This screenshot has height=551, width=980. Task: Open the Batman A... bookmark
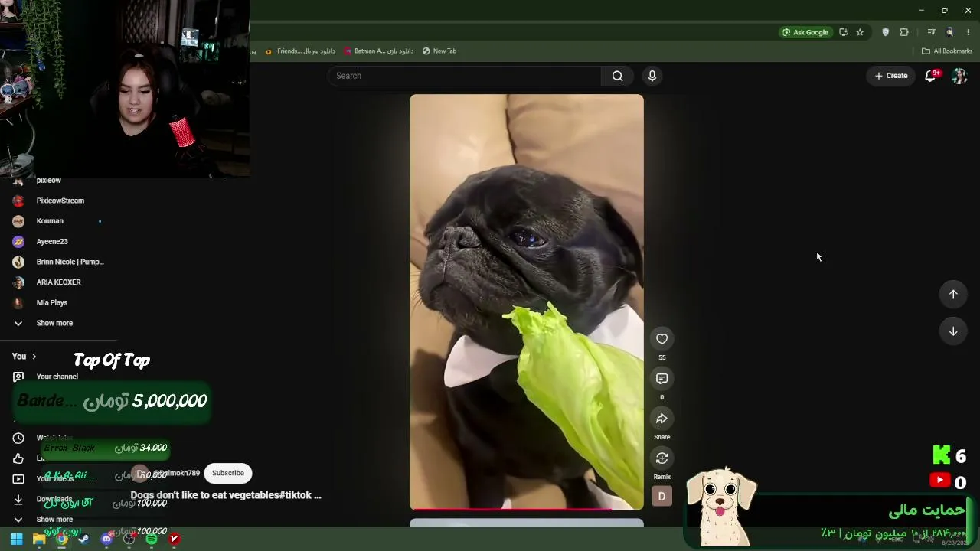pyautogui.click(x=379, y=51)
